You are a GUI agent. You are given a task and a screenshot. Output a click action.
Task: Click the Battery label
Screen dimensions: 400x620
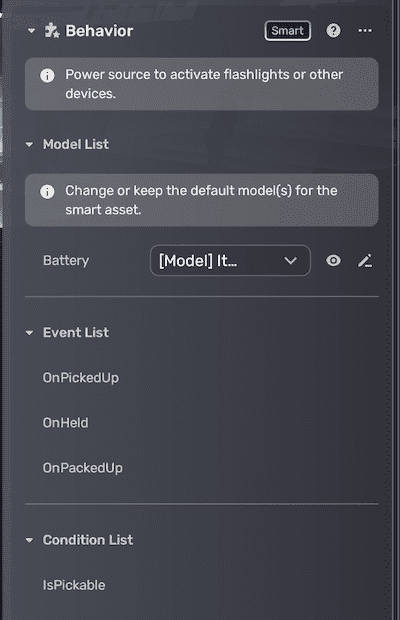(66, 261)
